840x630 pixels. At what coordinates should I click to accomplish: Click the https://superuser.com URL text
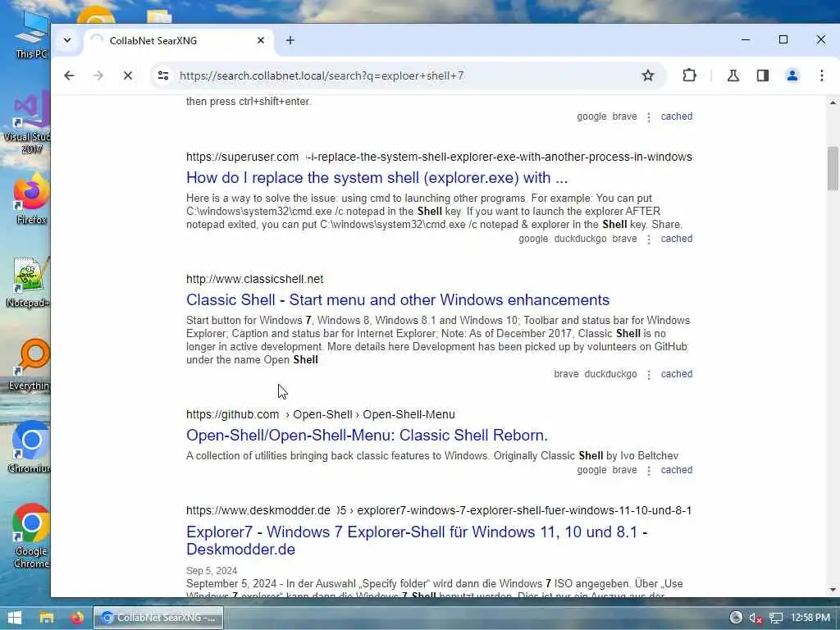(242, 157)
